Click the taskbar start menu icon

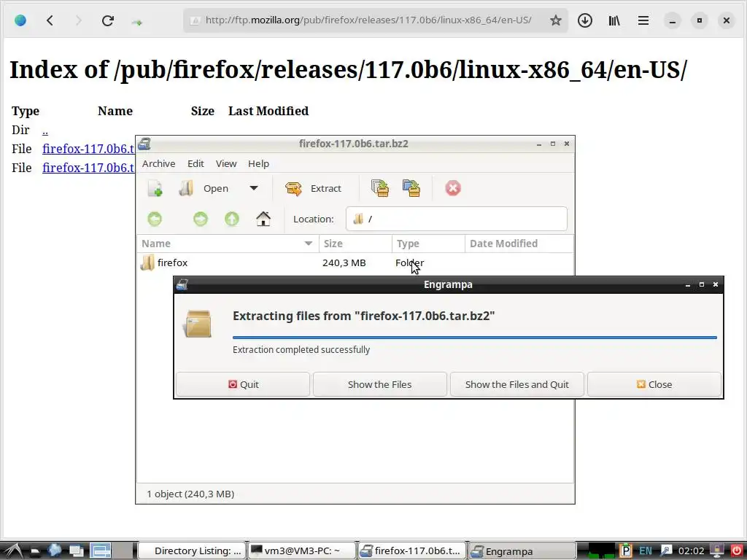12,551
